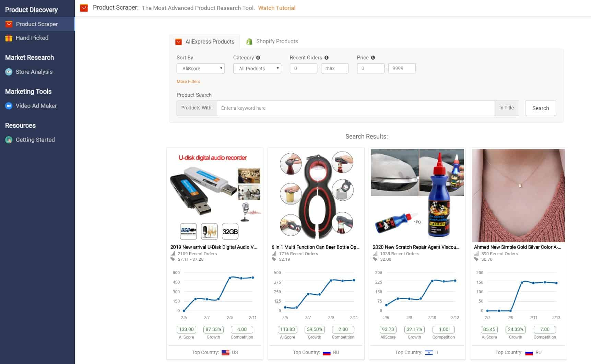The width and height of the screenshot is (591, 364).
Task: Click the Category info icon
Action: click(x=258, y=58)
